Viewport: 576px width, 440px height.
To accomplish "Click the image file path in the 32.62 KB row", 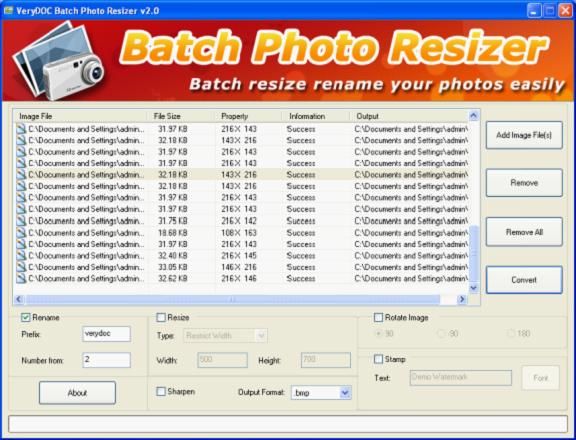I will click(x=86, y=278).
